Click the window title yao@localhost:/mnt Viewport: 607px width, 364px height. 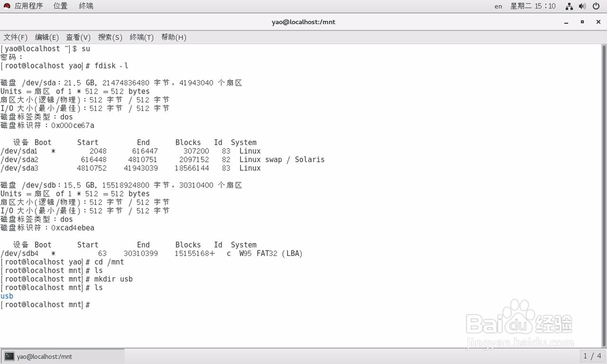pos(303,22)
